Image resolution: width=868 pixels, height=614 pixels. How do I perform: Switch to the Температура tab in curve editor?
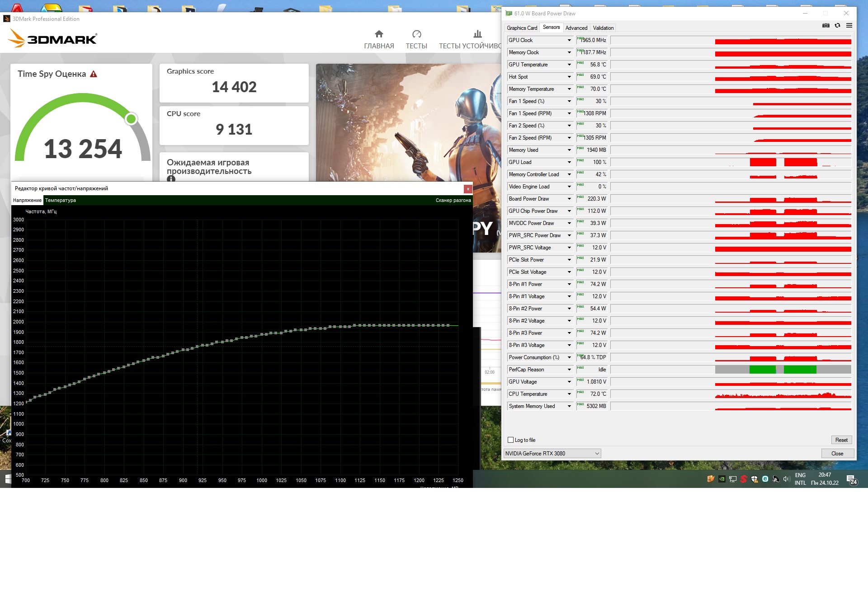click(x=61, y=200)
